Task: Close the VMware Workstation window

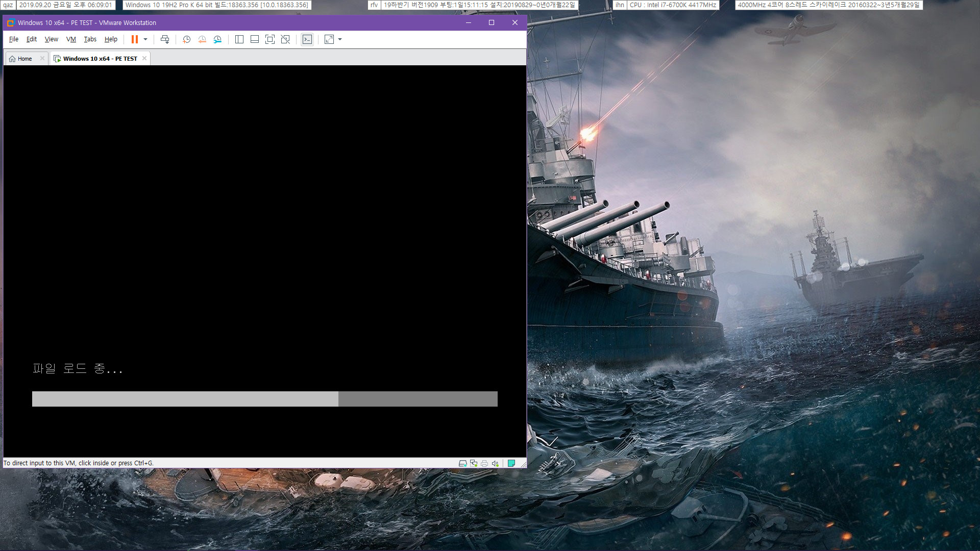Action: point(515,22)
